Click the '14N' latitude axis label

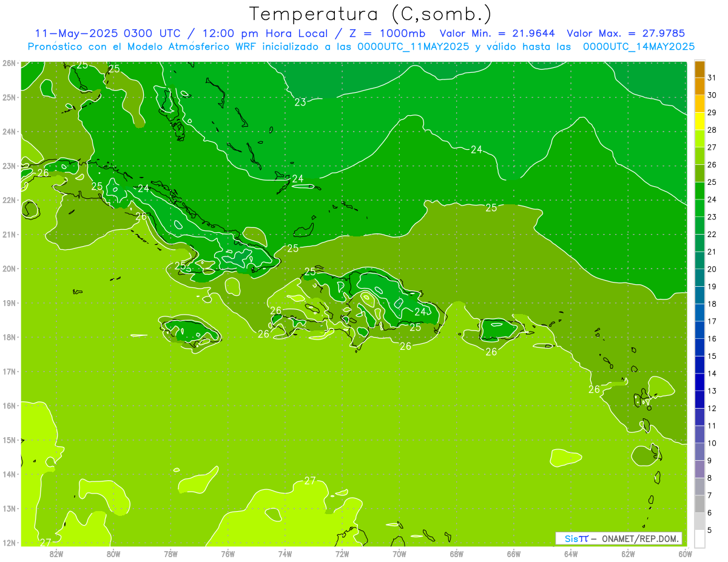(8, 474)
